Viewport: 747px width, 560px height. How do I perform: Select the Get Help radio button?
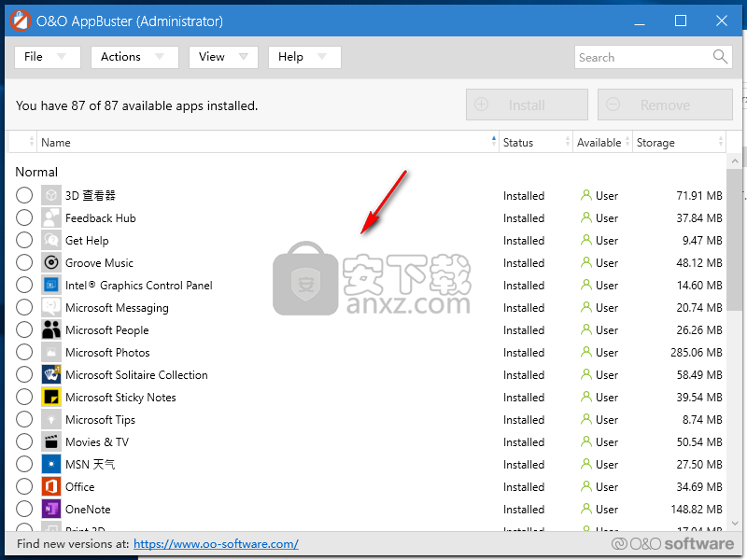coord(24,240)
